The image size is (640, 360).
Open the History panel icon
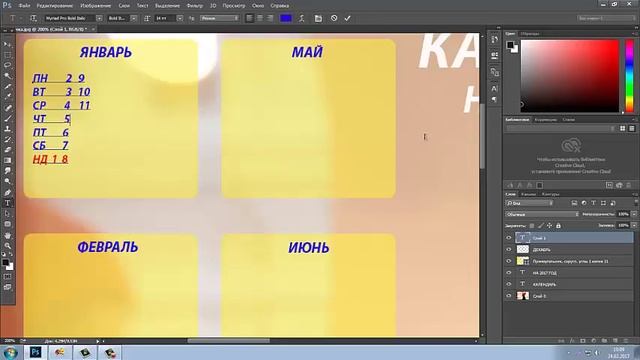click(494, 40)
